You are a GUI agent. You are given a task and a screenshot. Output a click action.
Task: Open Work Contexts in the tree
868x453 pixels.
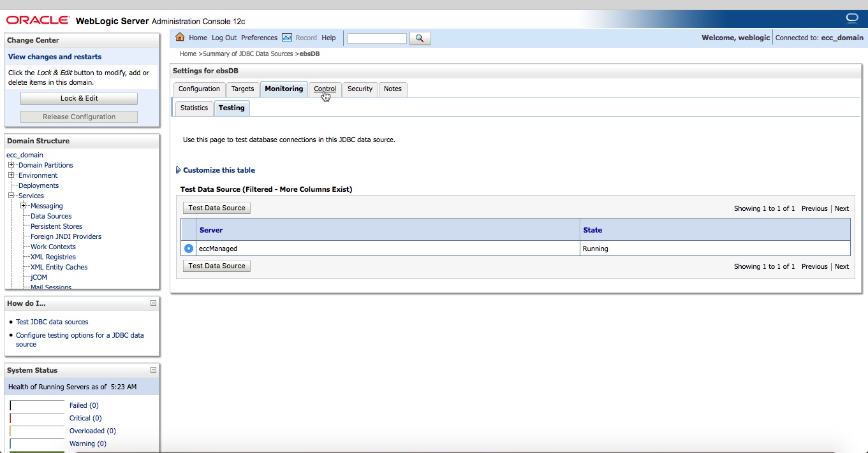pyautogui.click(x=53, y=247)
